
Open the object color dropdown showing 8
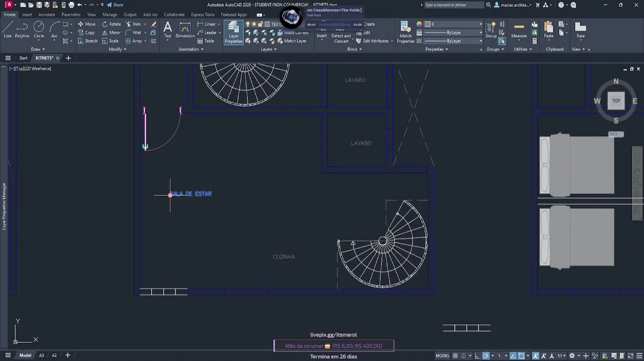click(454, 24)
